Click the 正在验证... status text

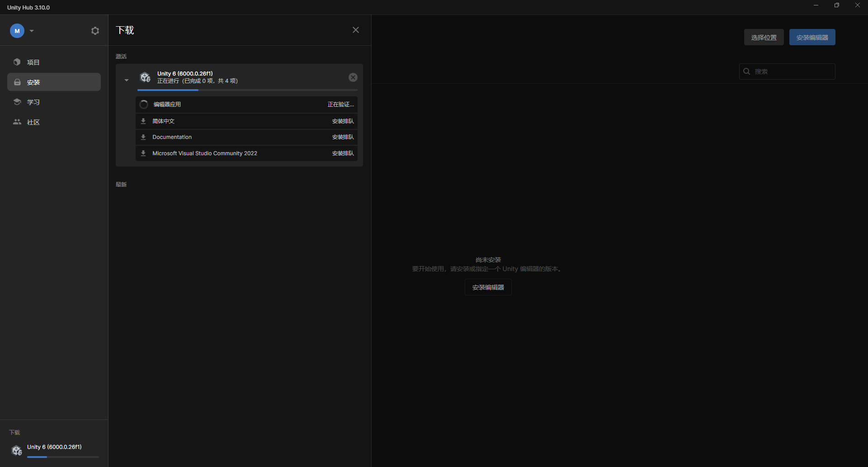341,105
